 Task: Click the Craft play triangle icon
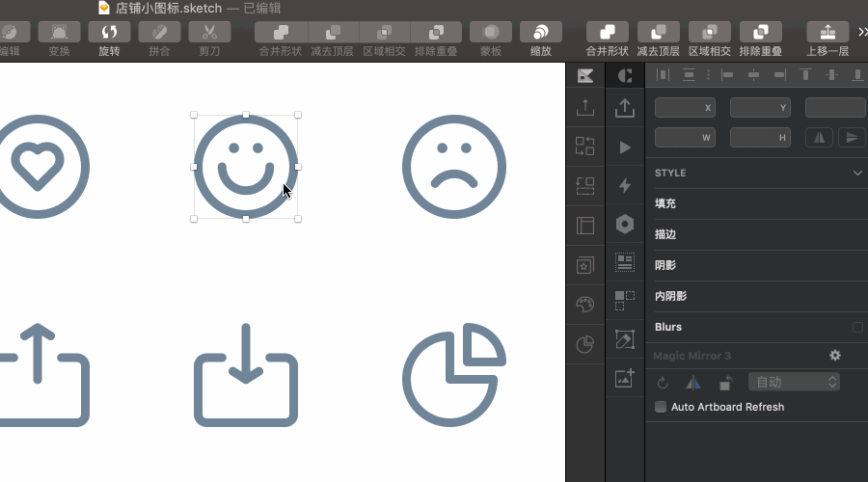pyautogui.click(x=625, y=147)
